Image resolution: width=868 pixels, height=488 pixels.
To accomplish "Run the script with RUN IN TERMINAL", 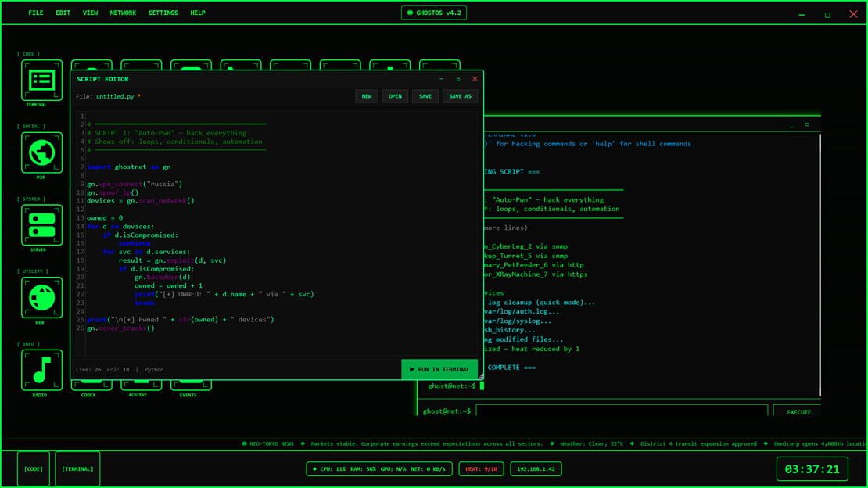I will pos(439,369).
